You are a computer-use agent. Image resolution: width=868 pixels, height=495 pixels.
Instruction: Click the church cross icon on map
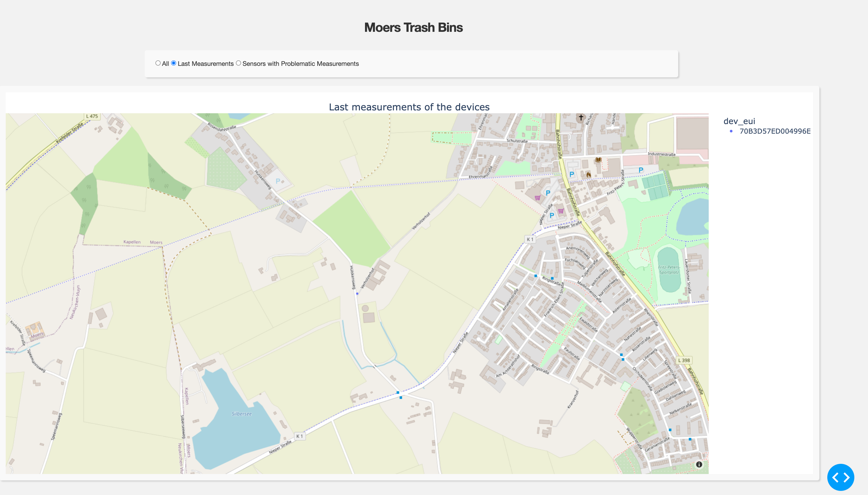(x=581, y=118)
